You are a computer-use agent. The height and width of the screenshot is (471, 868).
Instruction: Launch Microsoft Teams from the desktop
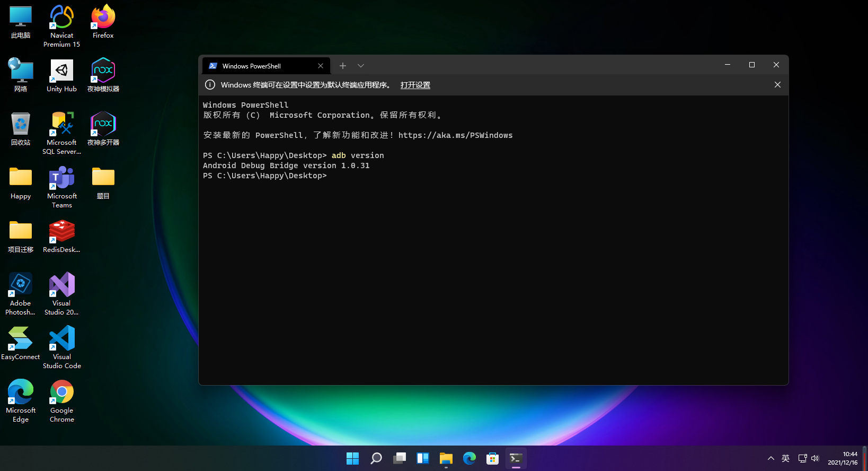62,187
